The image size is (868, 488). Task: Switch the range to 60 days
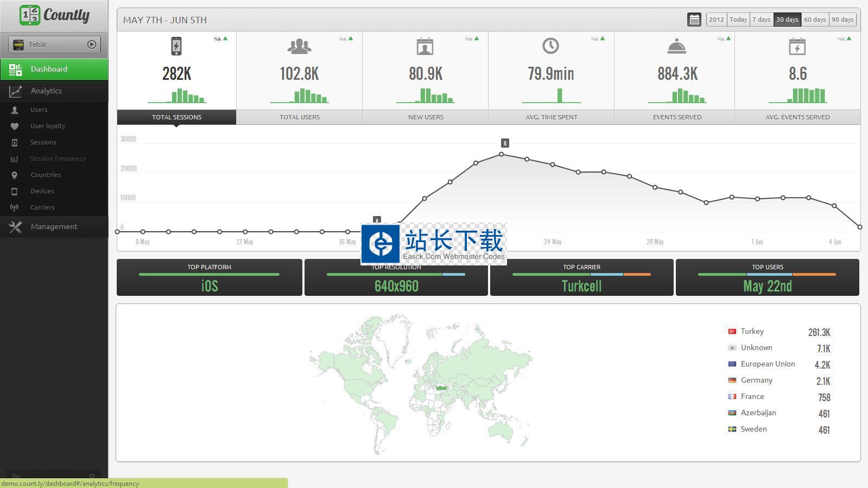point(814,20)
